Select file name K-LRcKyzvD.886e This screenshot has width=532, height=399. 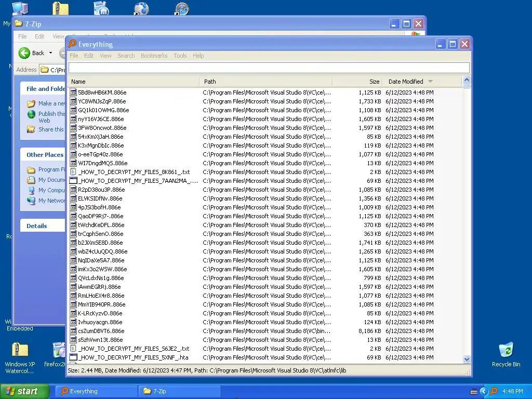click(x=100, y=313)
